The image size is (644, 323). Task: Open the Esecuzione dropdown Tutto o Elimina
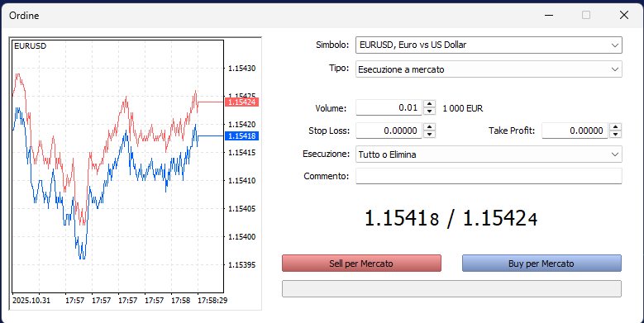[x=489, y=154]
